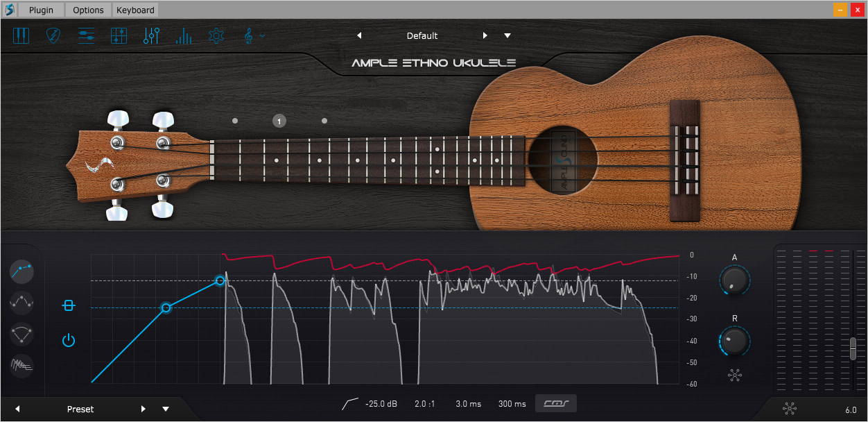Open the Options menu
The height and width of the screenshot is (422, 868).
(88, 10)
